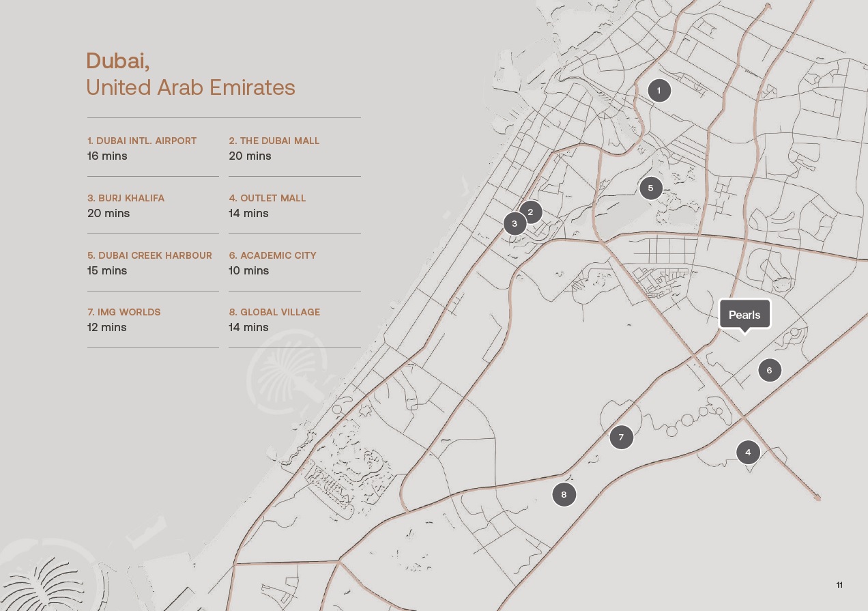Click the circular map pin numbered 5
Viewport: 868px width, 611px height.
(650, 188)
